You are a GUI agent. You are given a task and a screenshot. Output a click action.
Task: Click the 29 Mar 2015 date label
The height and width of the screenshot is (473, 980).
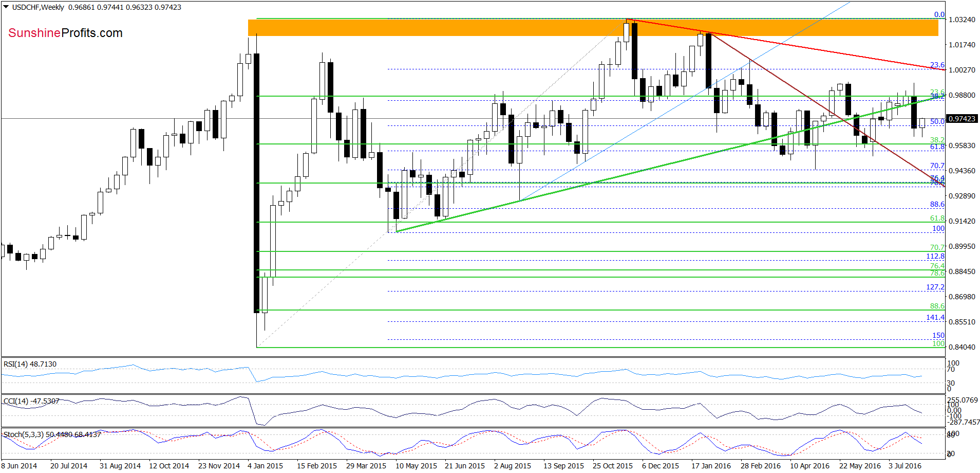366,466
